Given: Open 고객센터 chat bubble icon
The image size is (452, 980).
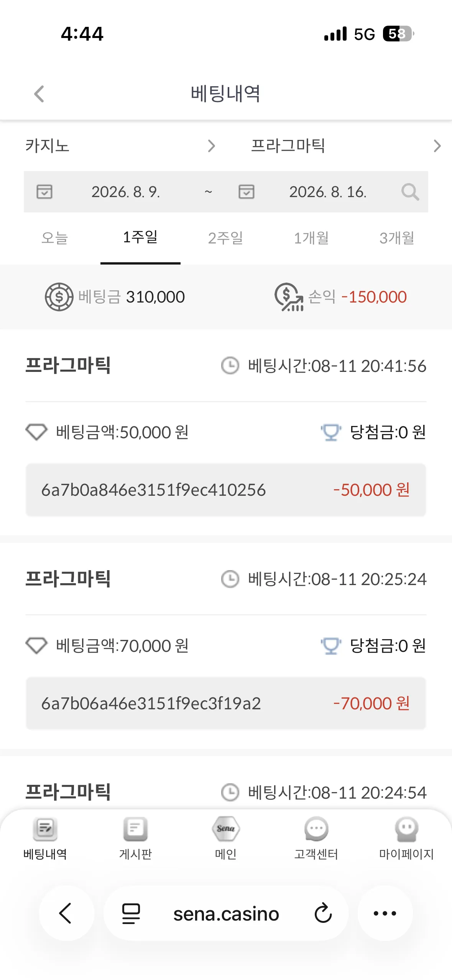Looking at the screenshot, I should 316,829.
